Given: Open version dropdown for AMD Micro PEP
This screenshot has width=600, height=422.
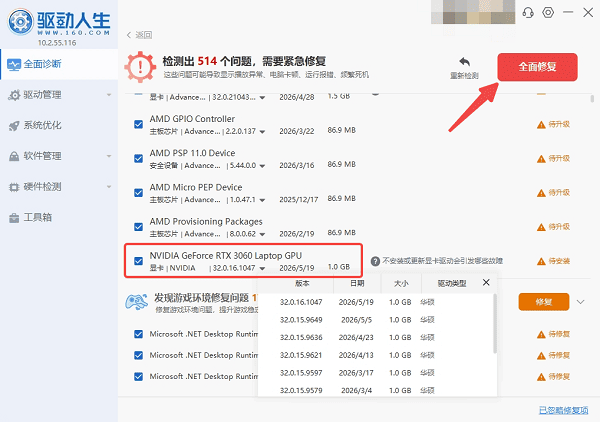Looking at the screenshot, I should [x=262, y=200].
